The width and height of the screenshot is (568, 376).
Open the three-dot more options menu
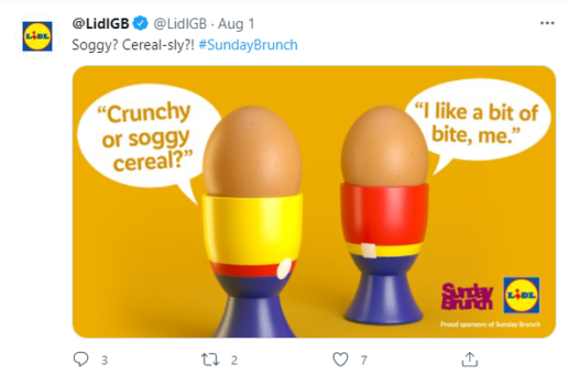tap(547, 23)
